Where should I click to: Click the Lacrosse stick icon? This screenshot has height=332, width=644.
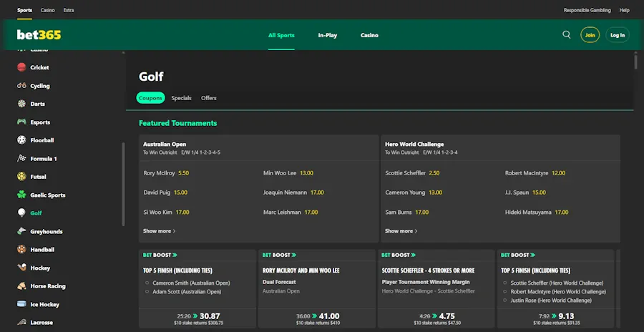21,323
